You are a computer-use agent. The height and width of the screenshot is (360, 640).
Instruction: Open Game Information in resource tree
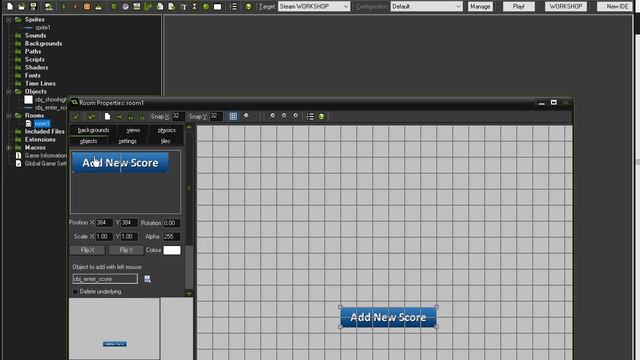click(45, 156)
